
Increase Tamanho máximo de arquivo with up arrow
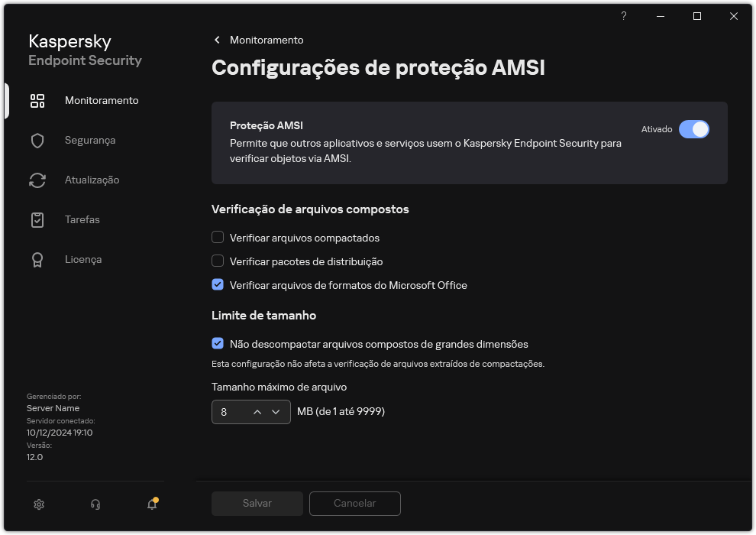point(257,412)
